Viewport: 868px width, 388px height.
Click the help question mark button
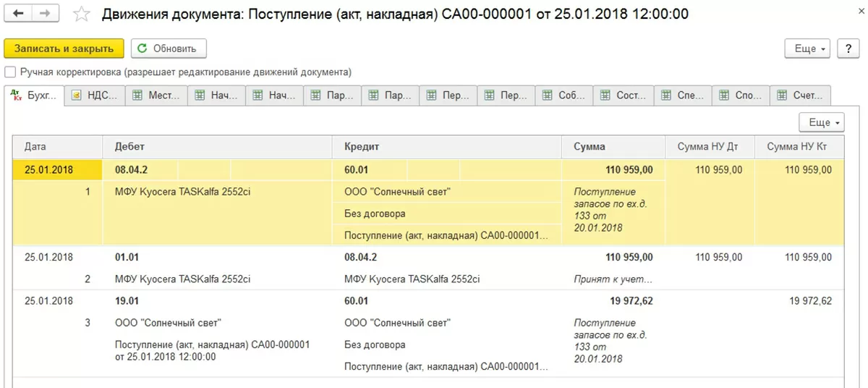[x=848, y=48]
